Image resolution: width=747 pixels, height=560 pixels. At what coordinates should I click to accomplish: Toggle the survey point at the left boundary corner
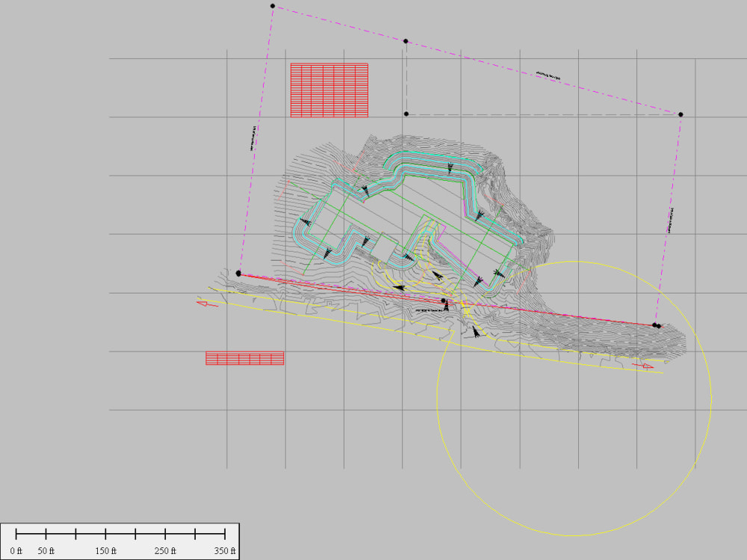click(238, 274)
